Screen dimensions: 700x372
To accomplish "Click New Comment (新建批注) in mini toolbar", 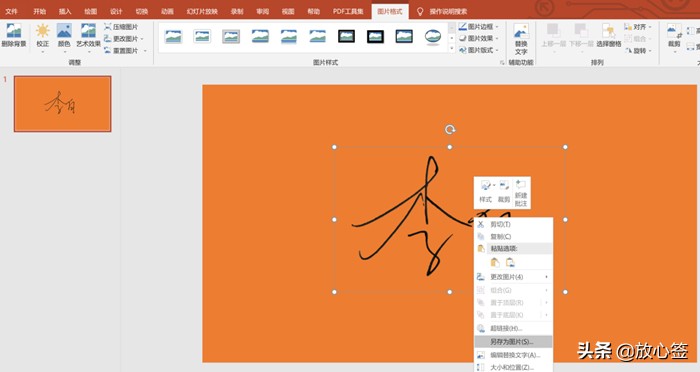I will click(521, 193).
